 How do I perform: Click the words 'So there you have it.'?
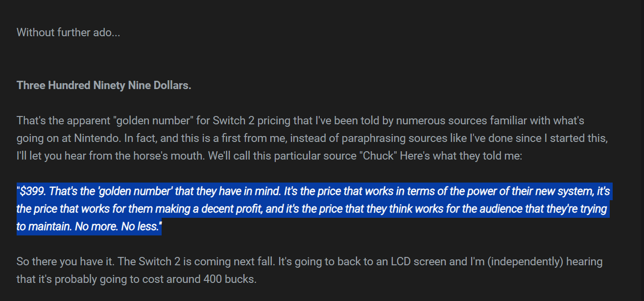coord(66,262)
